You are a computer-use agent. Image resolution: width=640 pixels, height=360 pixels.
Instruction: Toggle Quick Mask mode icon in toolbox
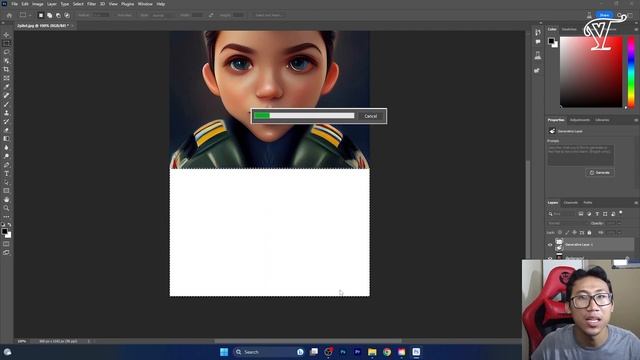tap(6, 244)
